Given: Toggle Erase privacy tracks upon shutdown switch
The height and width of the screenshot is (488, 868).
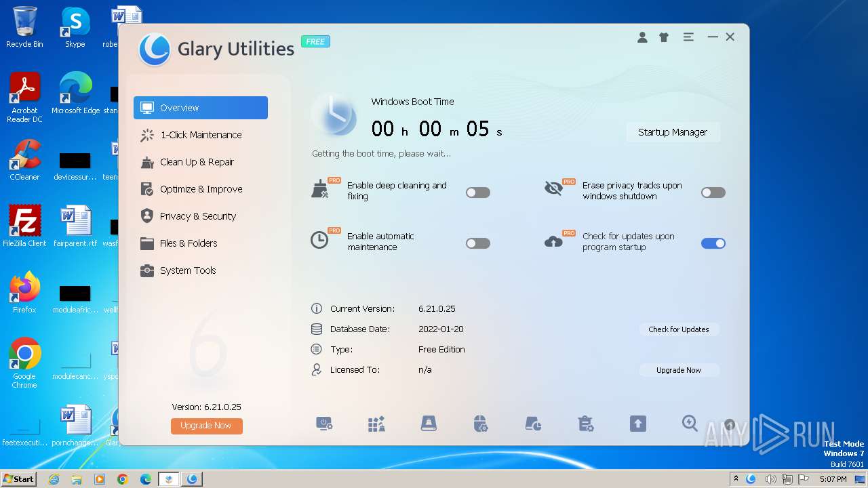Looking at the screenshot, I should [713, 192].
